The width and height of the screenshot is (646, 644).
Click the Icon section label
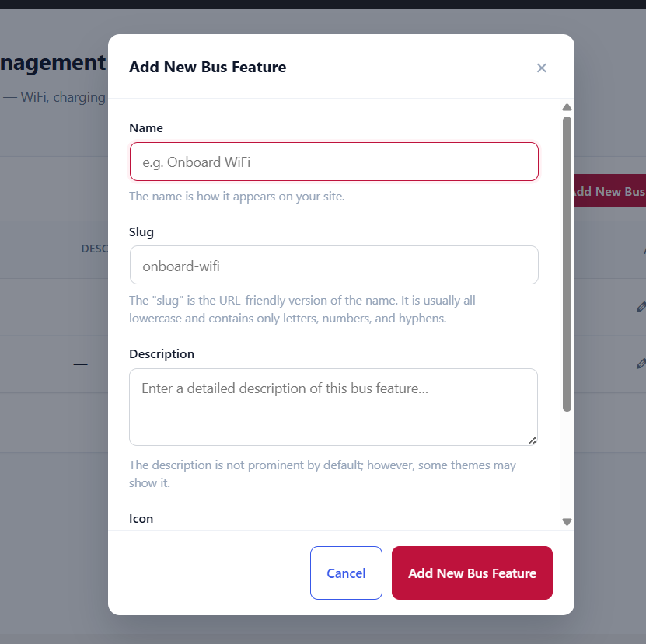141,519
